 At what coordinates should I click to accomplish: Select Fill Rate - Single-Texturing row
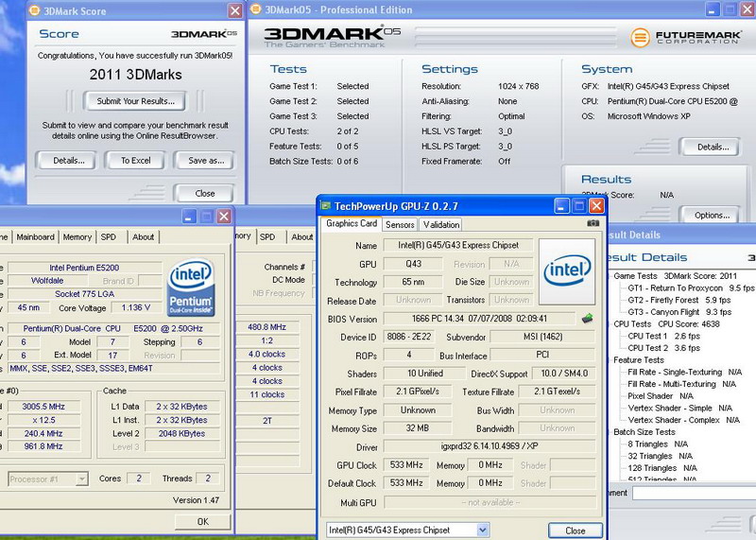(x=684, y=372)
